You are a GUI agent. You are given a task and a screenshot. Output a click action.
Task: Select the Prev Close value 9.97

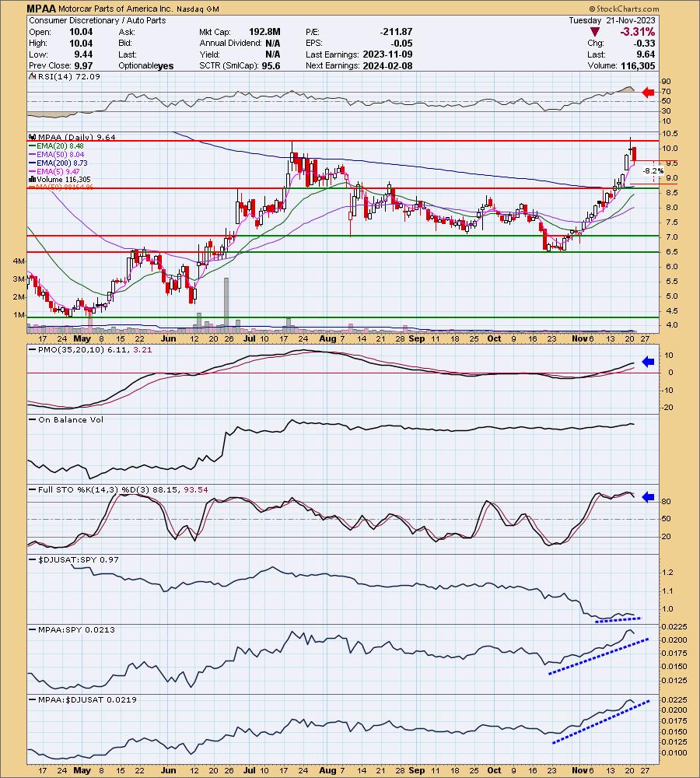pyautogui.click(x=83, y=65)
